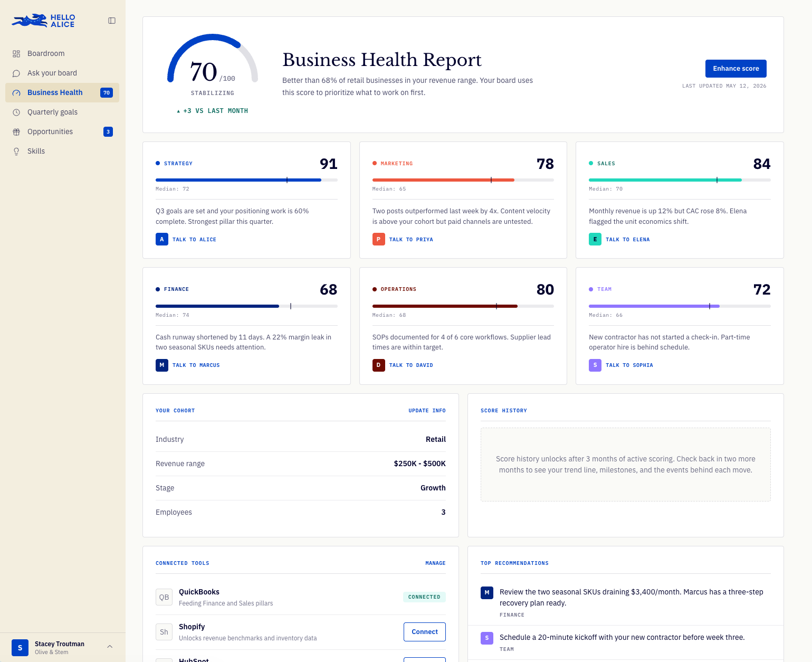Click the Talk to Sophia link
Image resolution: width=812 pixels, height=662 pixels.
tap(629, 365)
